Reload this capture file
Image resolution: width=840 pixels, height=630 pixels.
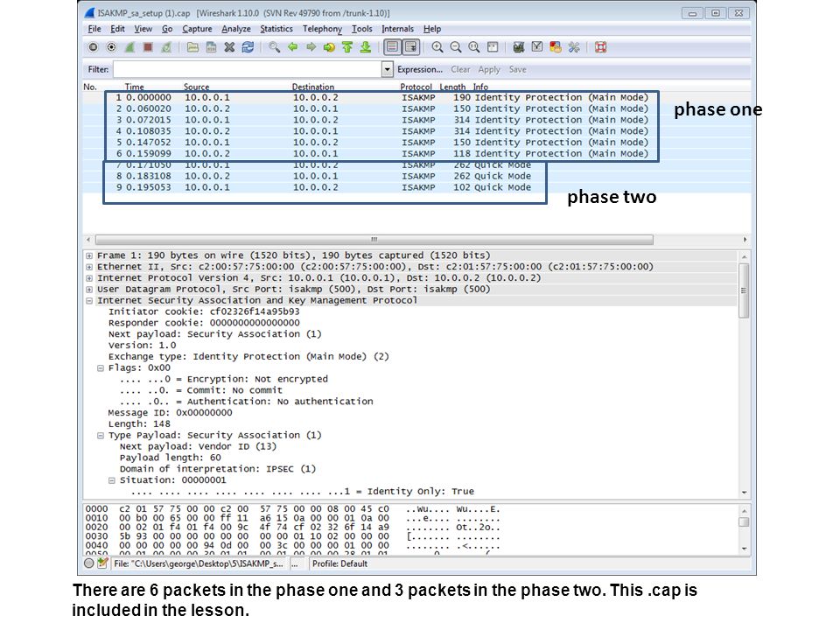(248, 47)
